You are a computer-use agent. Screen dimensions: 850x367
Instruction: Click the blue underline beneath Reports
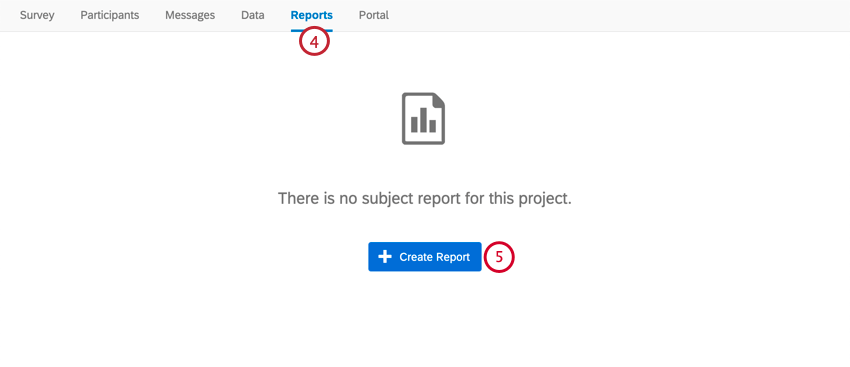click(312, 30)
